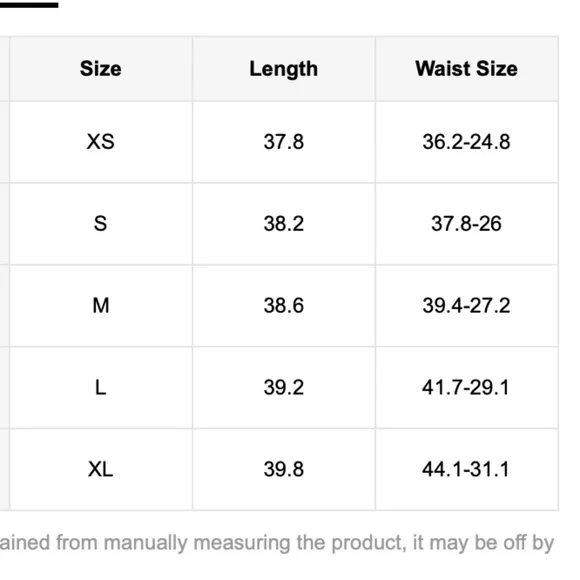Select the XL size cell
This screenshot has height=580, width=580.
(101, 469)
